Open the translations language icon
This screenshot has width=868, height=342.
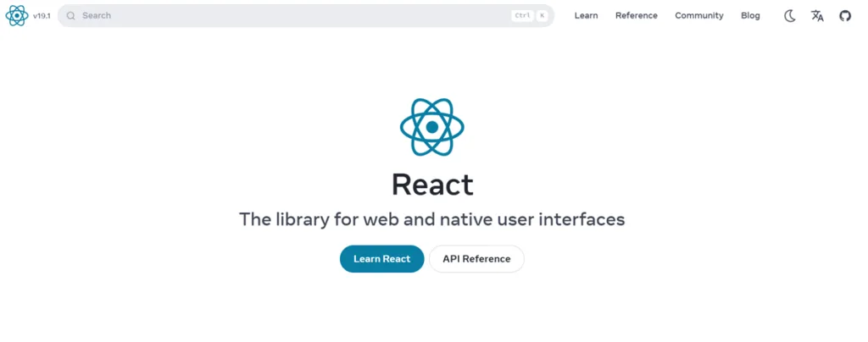(x=817, y=15)
